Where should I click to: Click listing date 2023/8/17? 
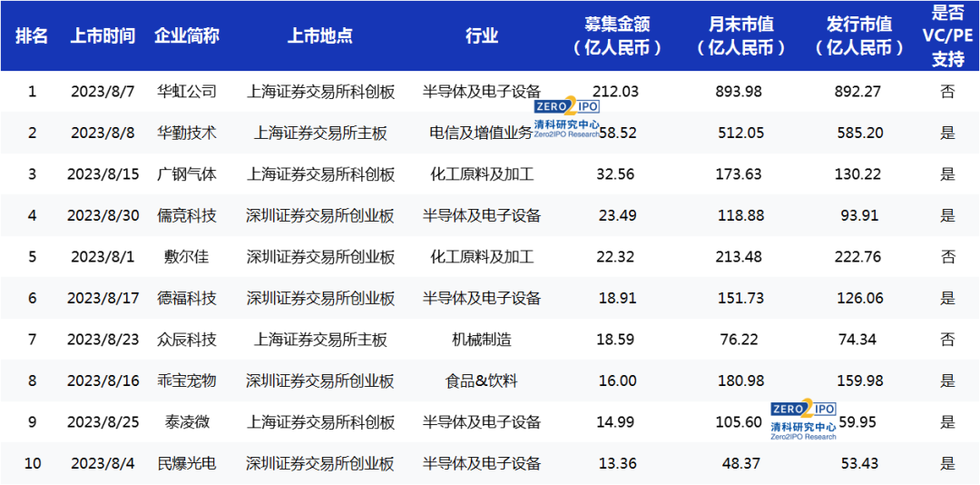[103, 299]
